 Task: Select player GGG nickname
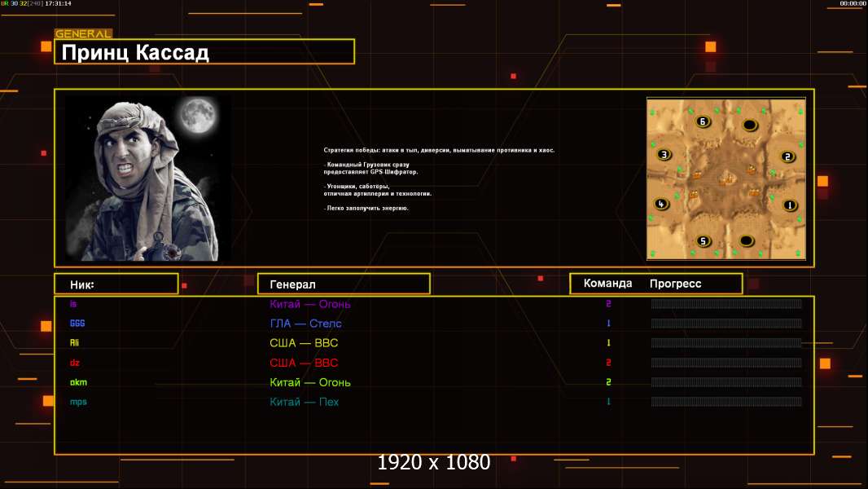(x=77, y=324)
